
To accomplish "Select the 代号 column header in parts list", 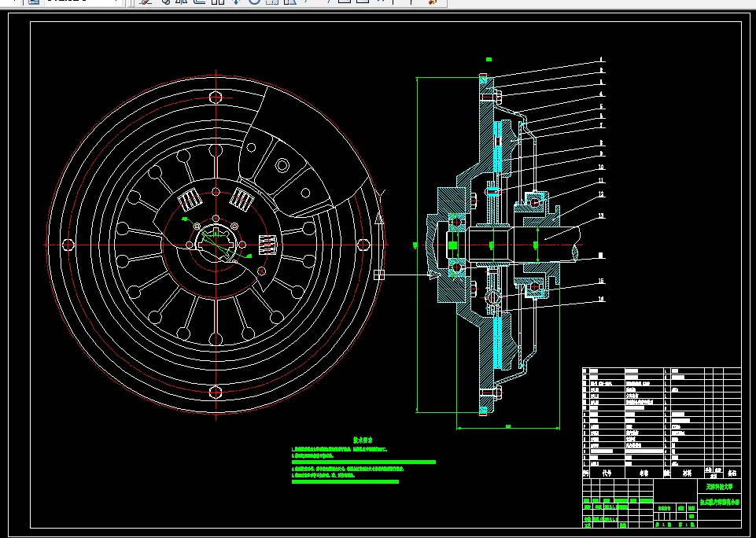I will click(606, 473).
